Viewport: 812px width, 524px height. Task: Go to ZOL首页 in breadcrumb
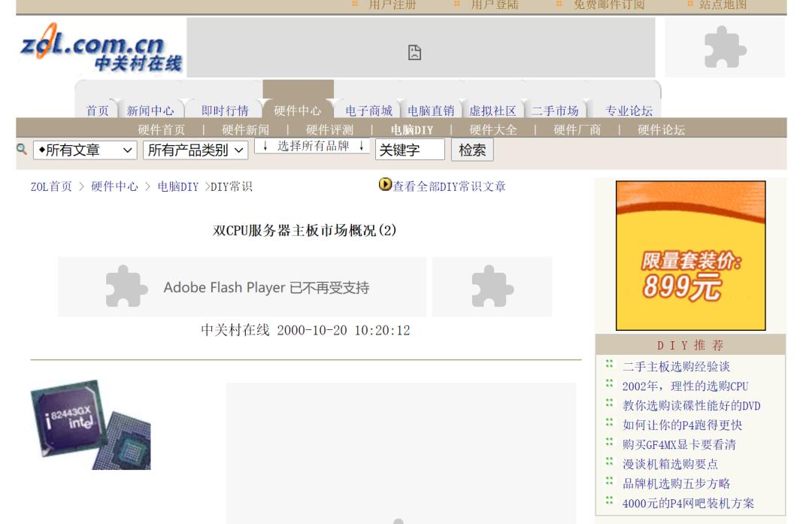pos(51,186)
